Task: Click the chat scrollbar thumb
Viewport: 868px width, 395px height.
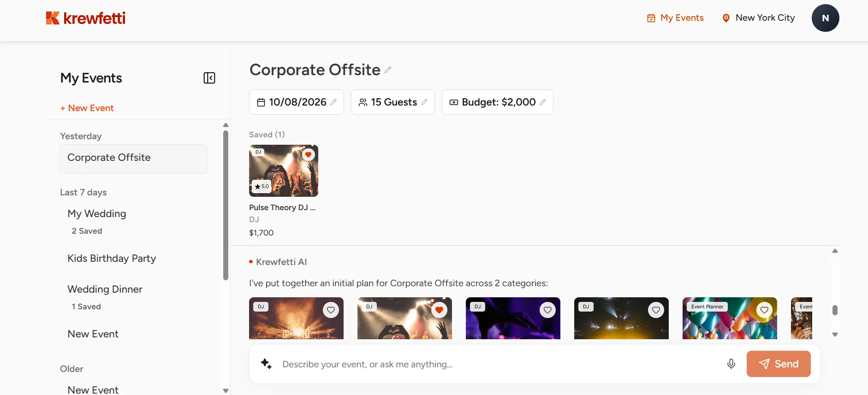Action: (x=835, y=310)
